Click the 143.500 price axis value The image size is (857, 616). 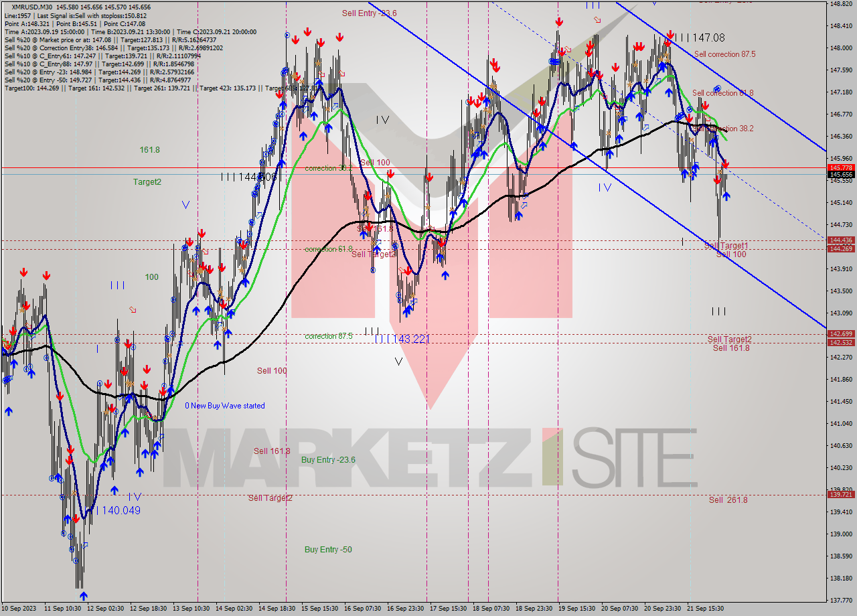tap(841, 291)
